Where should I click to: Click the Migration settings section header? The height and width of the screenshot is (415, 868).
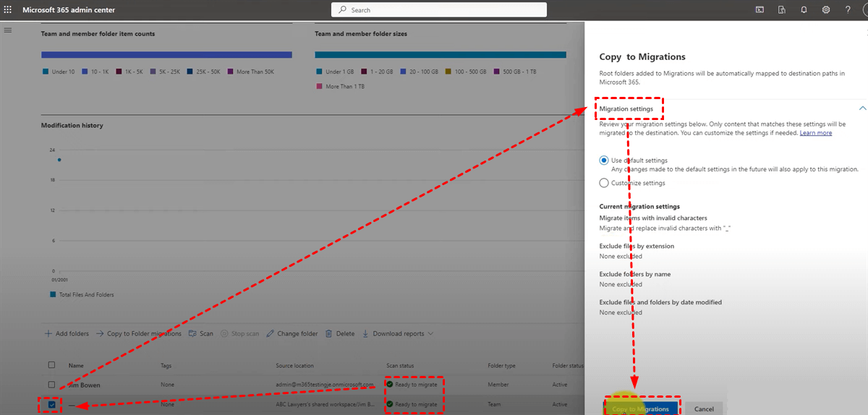626,109
